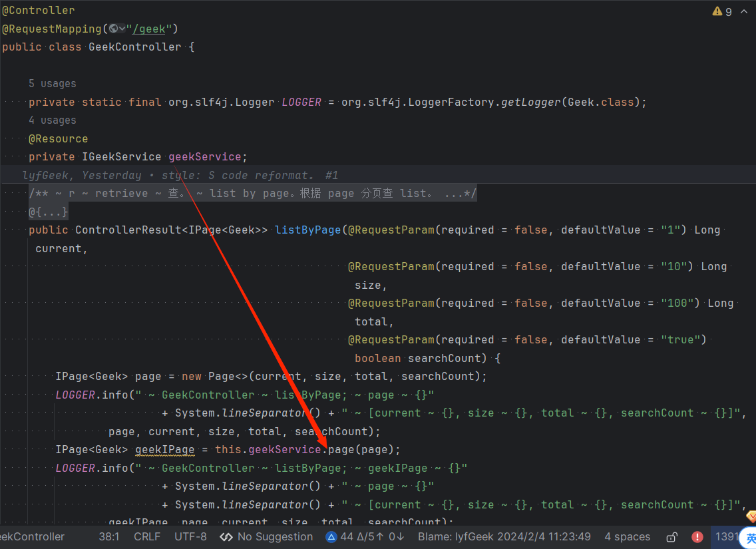756x549 pixels.
Task: Toggle the read-only padlock in the status bar
Action: (671, 536)
